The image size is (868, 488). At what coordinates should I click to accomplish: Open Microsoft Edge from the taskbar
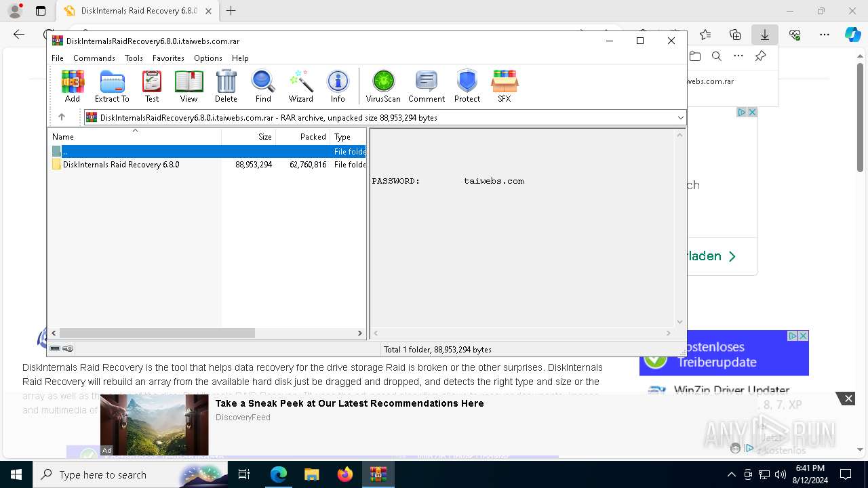pos(279,474)
